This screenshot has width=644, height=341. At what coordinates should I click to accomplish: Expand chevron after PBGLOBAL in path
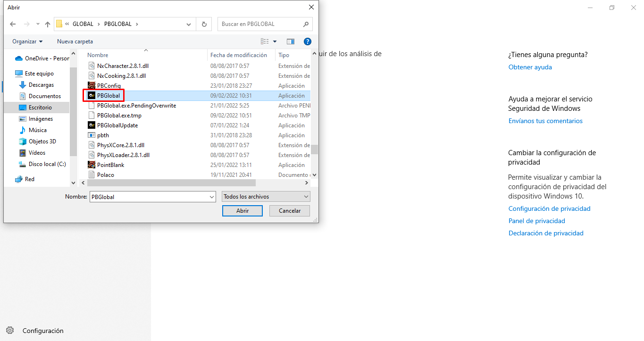(137, 24)
